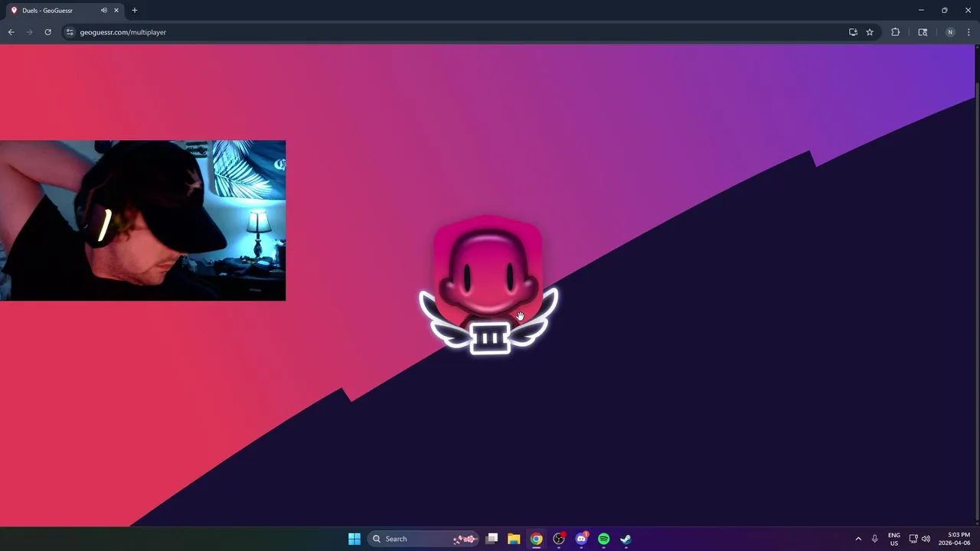
Task: Open Task View on the taskbar
Action: (492, 539)
